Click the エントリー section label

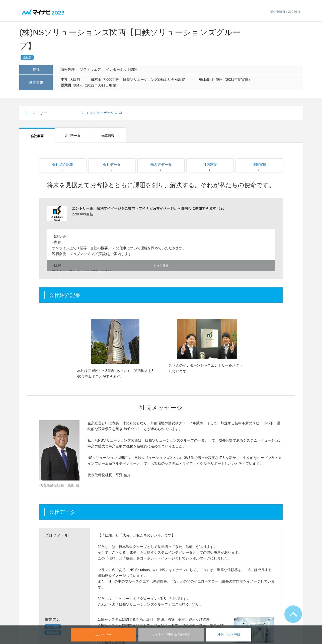[38, 113]
